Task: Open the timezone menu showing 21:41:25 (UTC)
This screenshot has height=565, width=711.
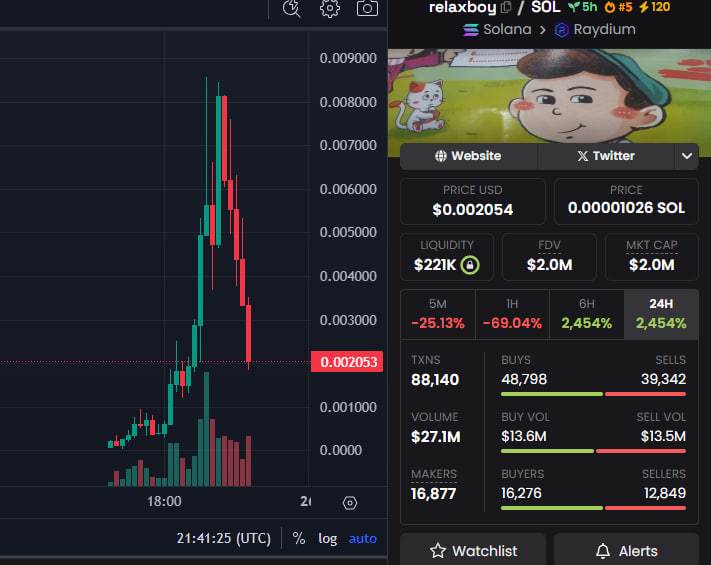Action: [x=223, y=538]
